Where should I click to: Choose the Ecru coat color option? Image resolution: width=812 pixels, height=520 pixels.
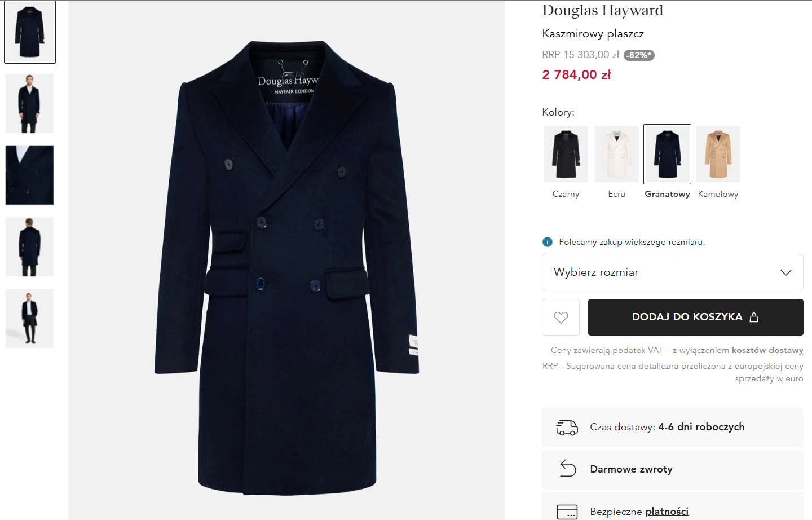coord(616,154)
